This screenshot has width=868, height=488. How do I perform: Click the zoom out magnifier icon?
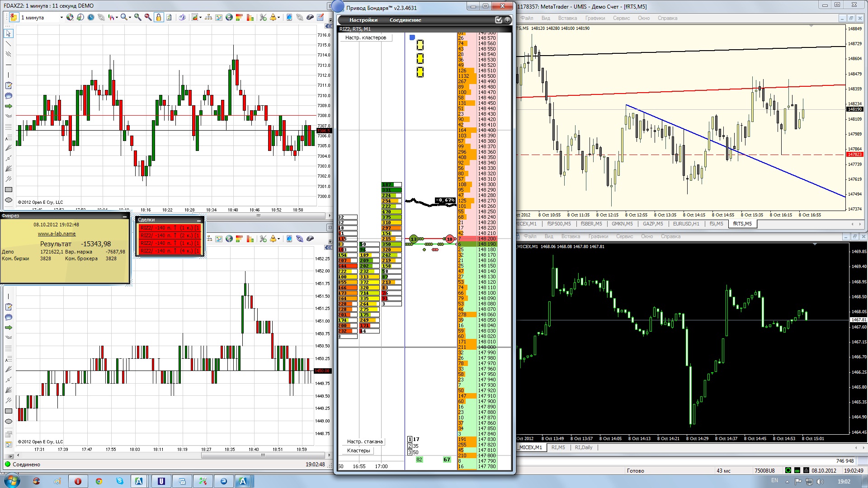tap(148, 17)
